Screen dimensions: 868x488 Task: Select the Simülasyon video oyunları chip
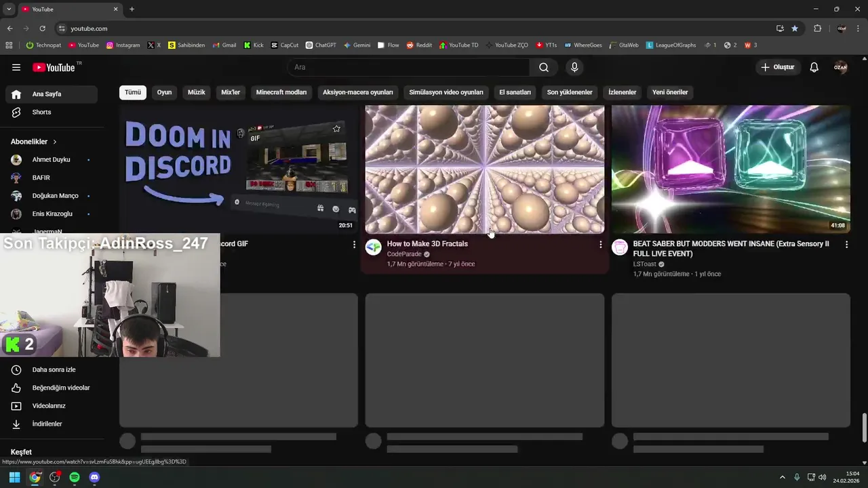pos(446,92)
